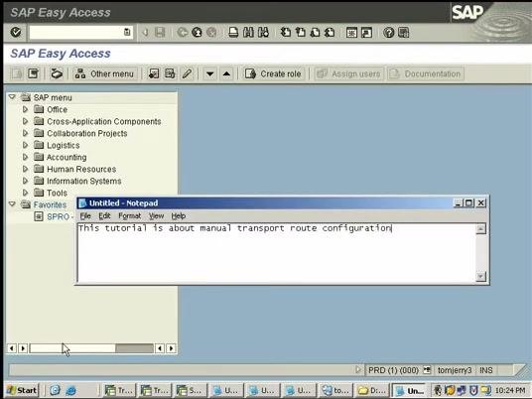Click the INS mode status indicator

click(x=486, y=370)
